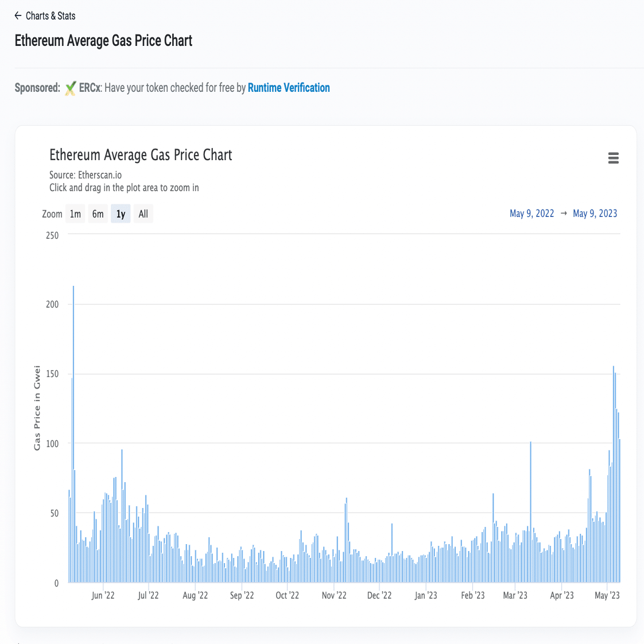Select the 6m zoom range
644x644 pixels.
[98, 214]
